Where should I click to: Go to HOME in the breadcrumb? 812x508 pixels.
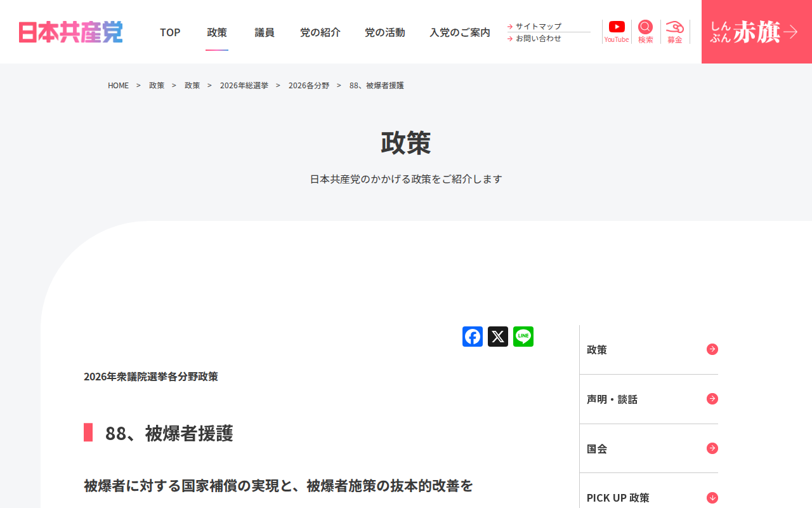118,85
